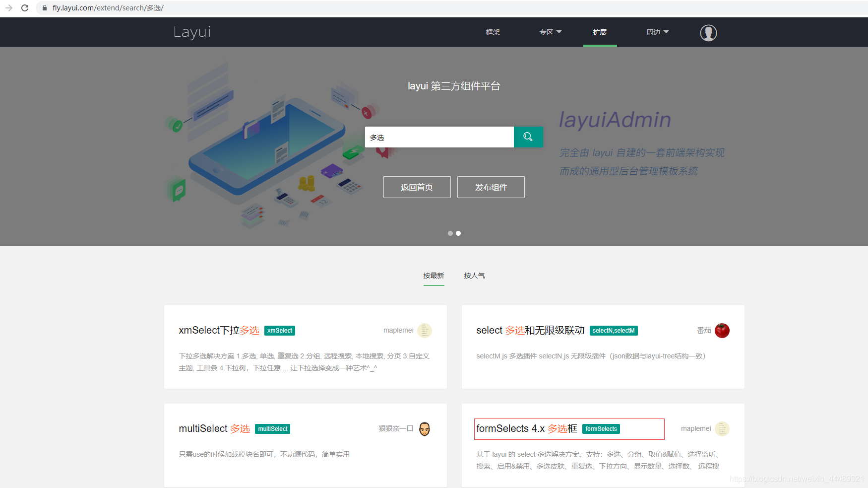Click the search magnifier button
The height and width of the screenshot is (488, 868).
click(x=528, y=137)
